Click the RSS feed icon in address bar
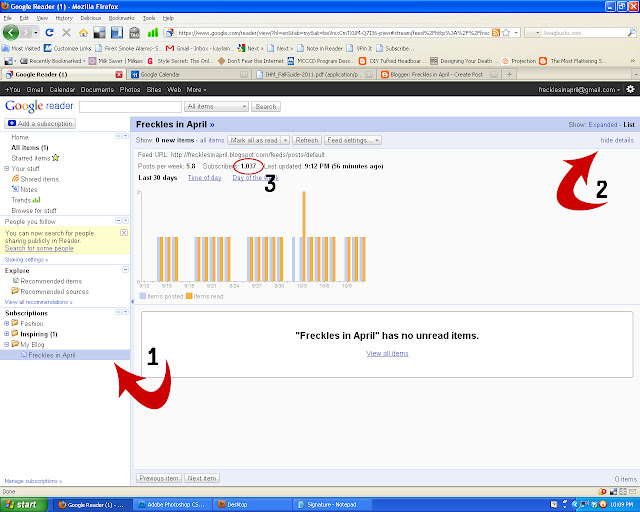 (496, 33)
